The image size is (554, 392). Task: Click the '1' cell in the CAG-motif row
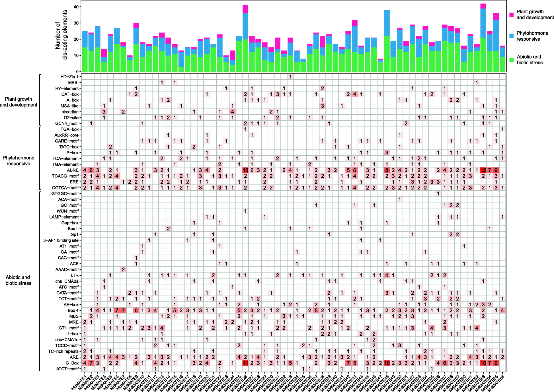pos(136,258)
